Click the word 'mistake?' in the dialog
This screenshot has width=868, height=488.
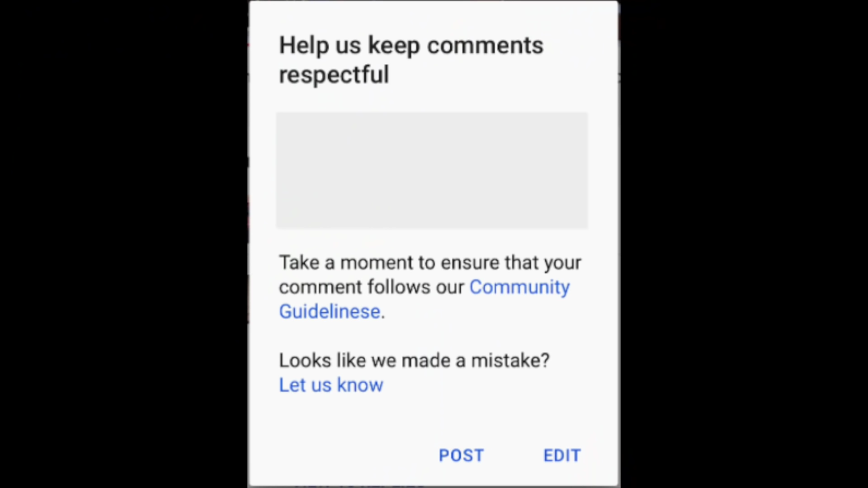(x=510, y=361)
